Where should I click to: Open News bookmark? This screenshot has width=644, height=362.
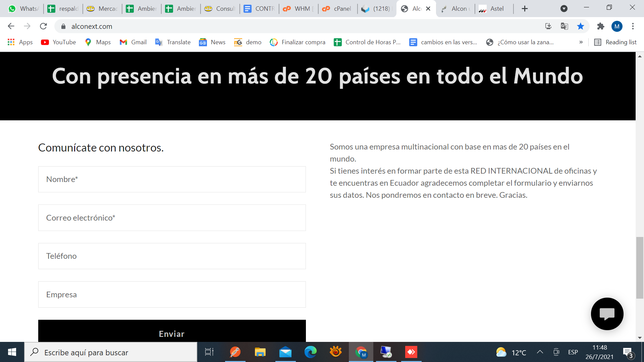(212, 42)
